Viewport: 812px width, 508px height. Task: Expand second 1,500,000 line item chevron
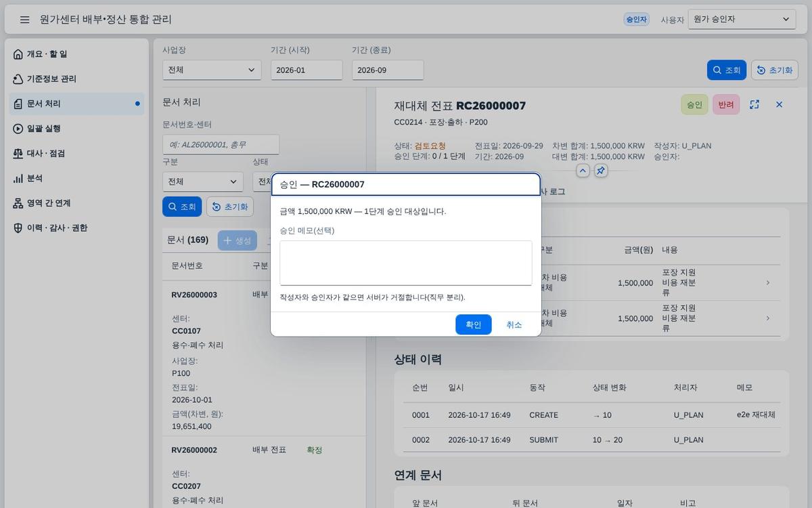pos(767,318)
